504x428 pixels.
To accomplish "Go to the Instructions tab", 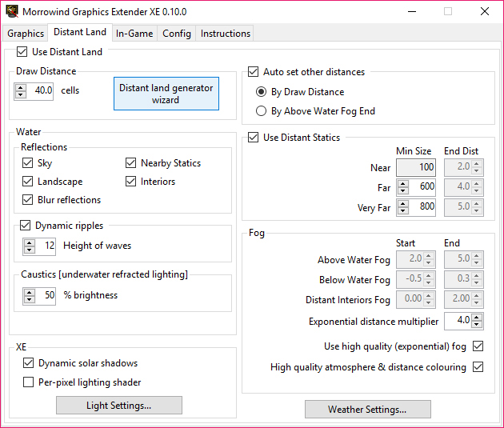I will pos(225,34).
